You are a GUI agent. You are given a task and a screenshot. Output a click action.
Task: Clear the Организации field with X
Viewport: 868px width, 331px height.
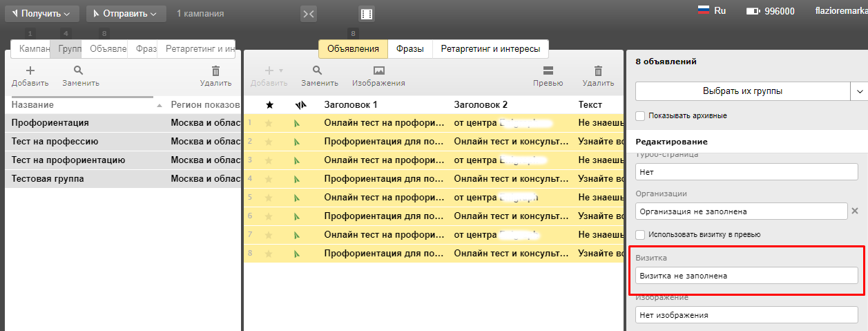854,211
